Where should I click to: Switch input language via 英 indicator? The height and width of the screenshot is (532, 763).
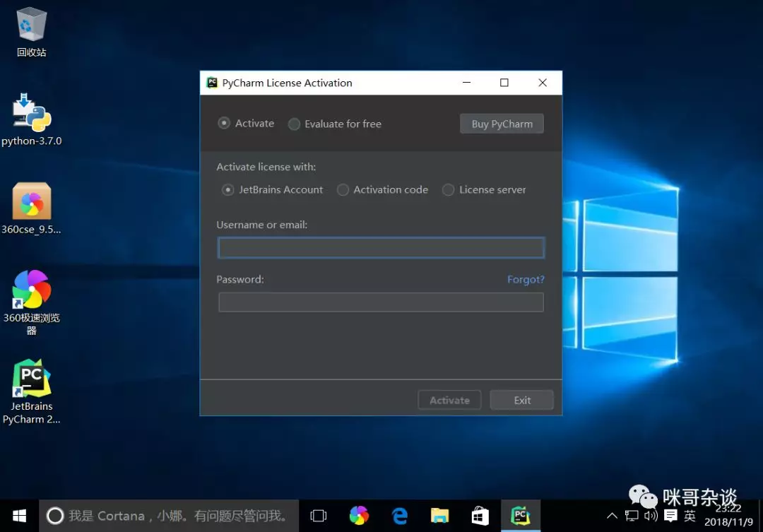(x=690, y=516)
